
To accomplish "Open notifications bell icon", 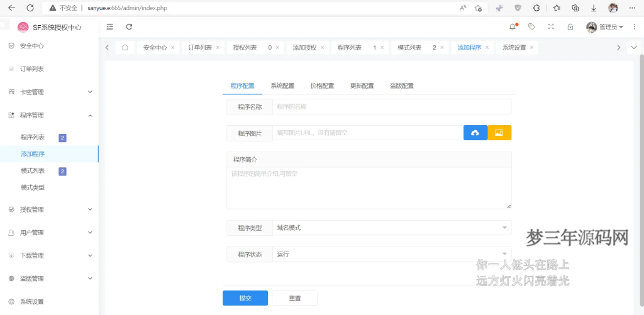I will [513, 26].
